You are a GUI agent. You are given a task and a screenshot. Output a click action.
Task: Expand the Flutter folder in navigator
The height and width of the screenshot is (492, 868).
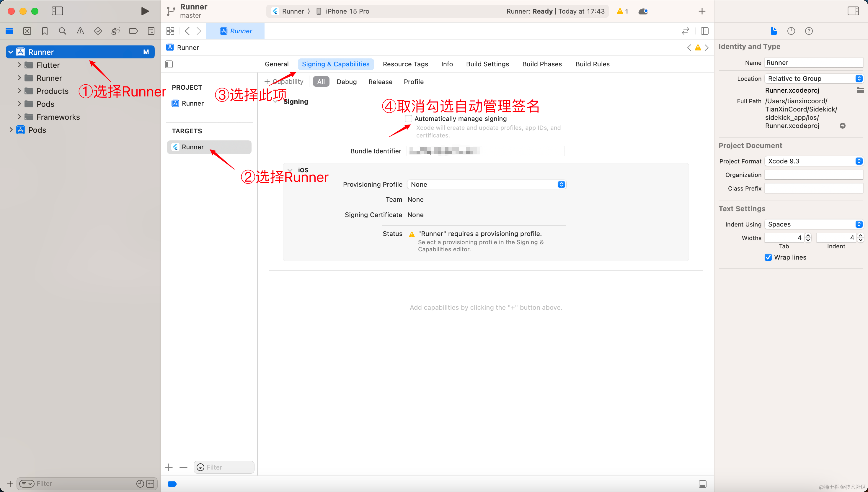click(19, 65)
